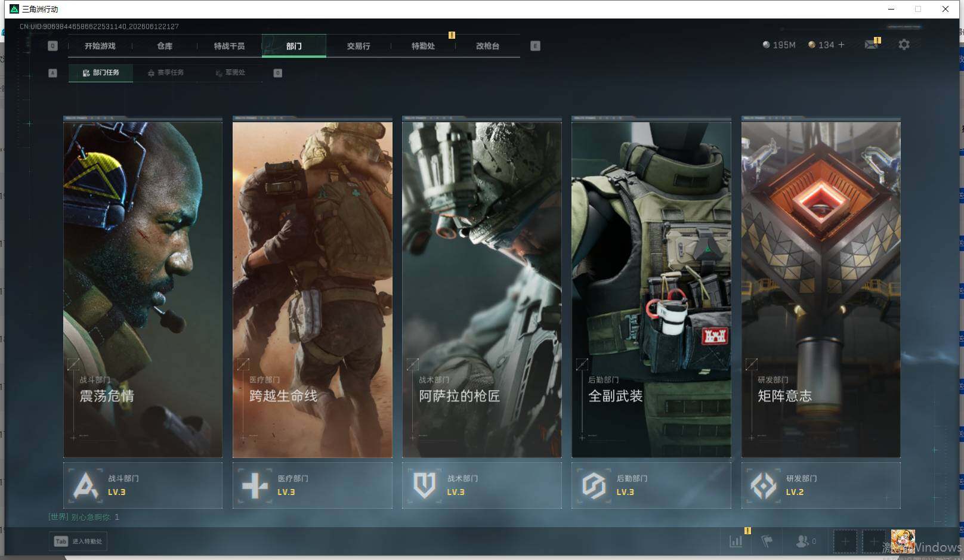Screen dimensions: 964x560
Task: Open the 特战干员 tab
Action: [229, 46]
